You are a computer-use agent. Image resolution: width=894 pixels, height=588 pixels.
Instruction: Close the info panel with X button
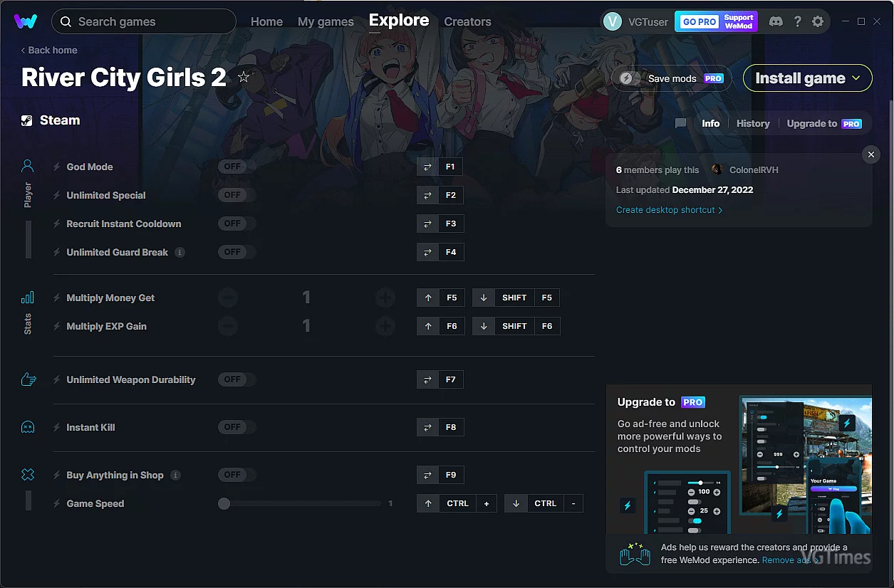[870, 154]
